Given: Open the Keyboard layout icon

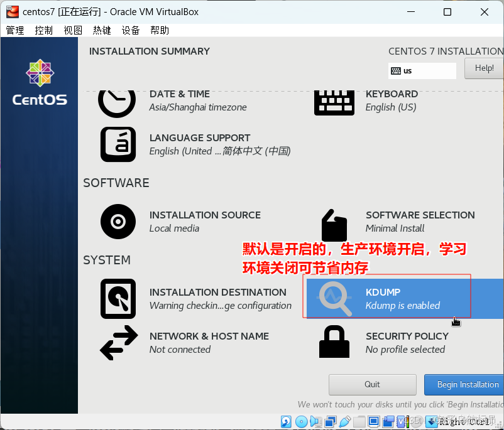Looking at the screenshot, I should pos(334,103).
